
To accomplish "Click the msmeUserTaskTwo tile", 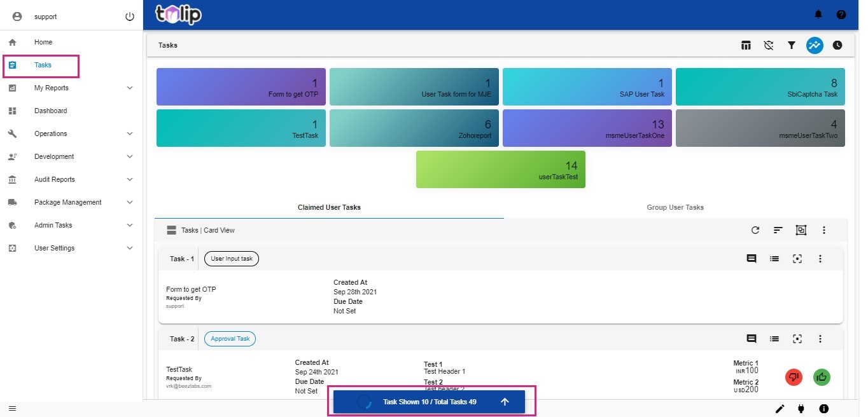I will coord(760,128).
